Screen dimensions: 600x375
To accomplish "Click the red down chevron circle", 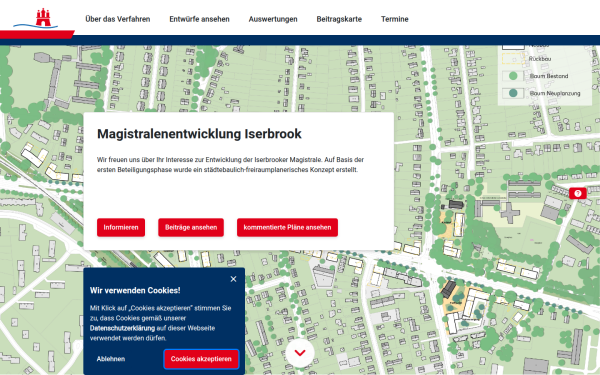I will pyautogui.click(x=300, y=353).
